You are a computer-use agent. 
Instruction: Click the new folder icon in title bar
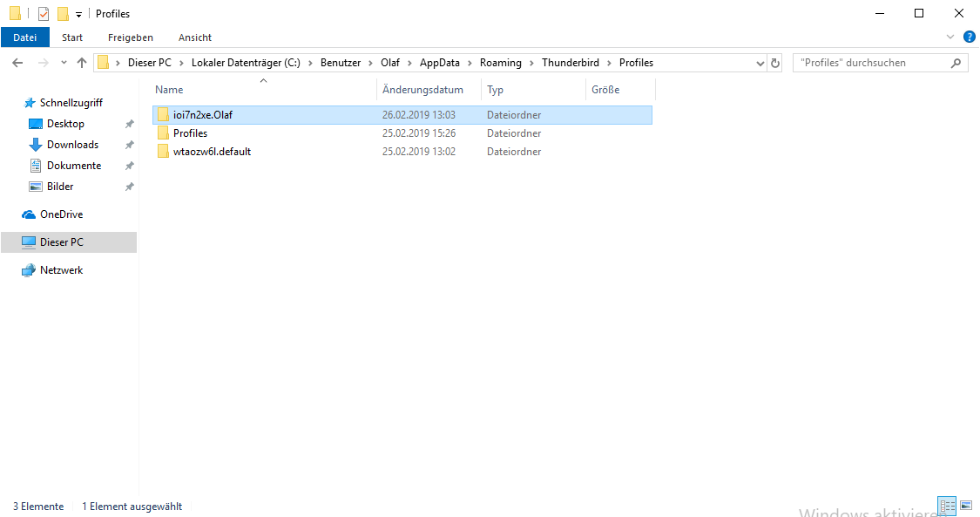(x=63, y=13)
